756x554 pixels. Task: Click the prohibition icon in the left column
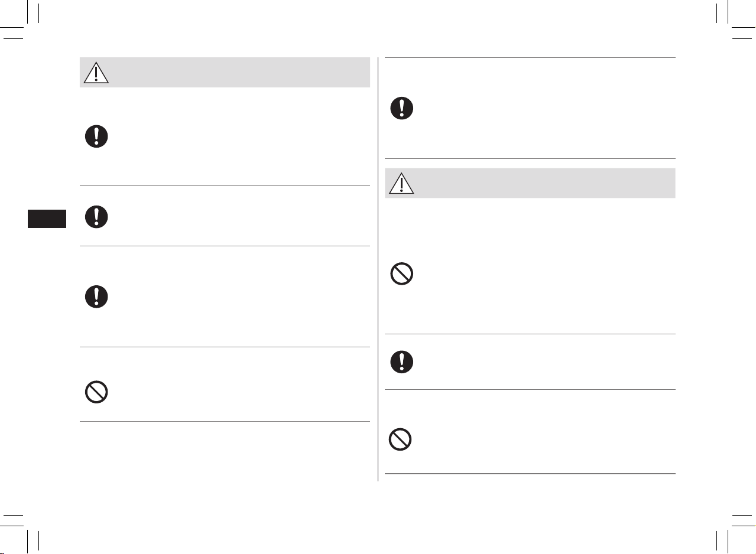point(96,392)
